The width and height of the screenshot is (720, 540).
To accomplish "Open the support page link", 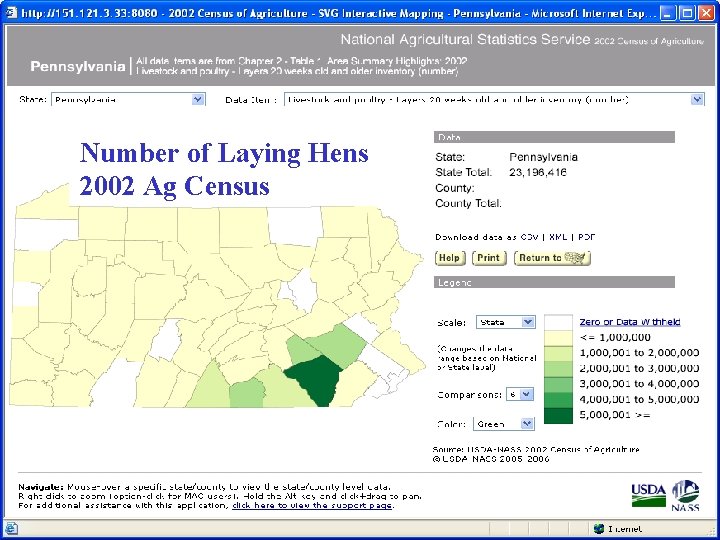I will coord(312,506).
